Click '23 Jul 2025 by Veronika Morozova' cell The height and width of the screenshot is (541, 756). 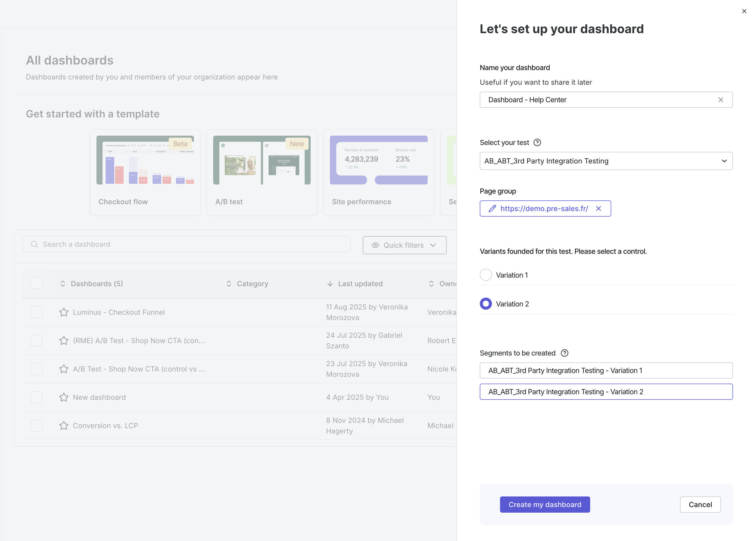tap(367, 369)
